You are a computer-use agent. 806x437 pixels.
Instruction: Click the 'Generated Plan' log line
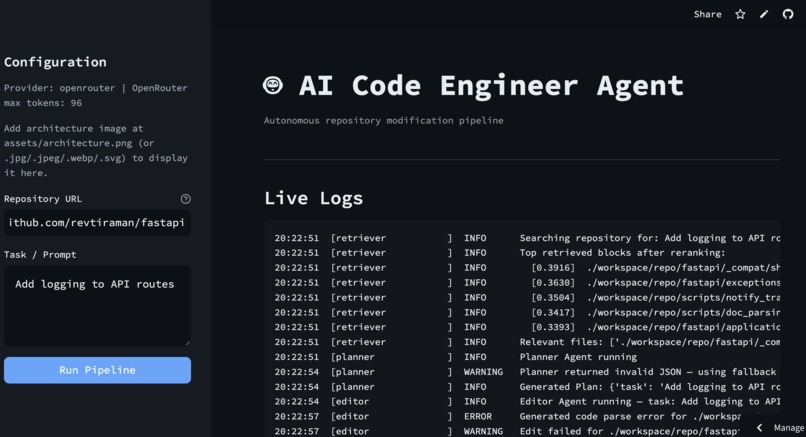click(527, 387)
